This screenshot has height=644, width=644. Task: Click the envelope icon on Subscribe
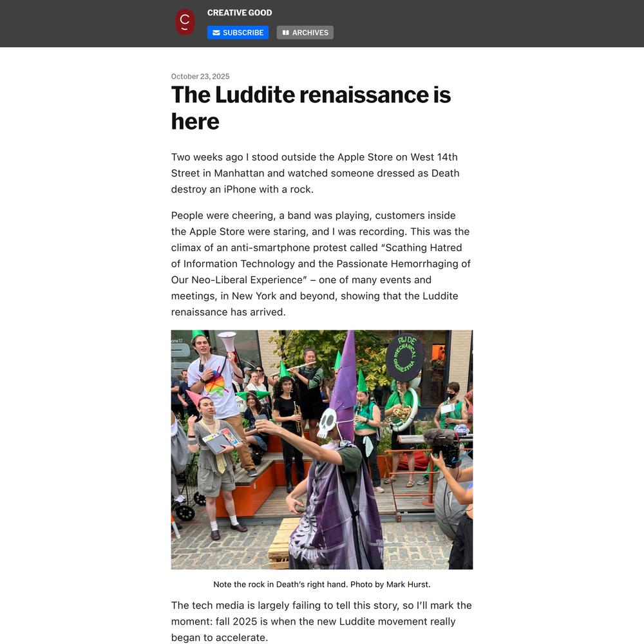(216, 33)
